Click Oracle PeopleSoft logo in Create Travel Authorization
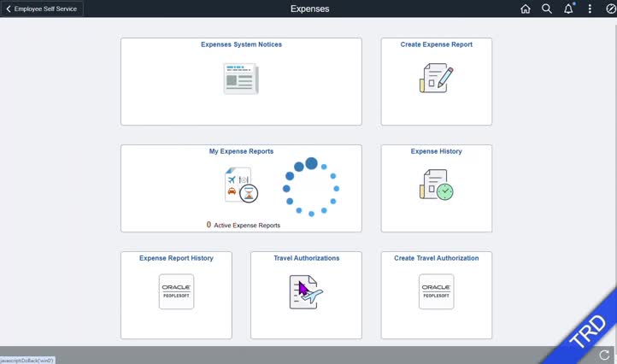 coord(436,291)
